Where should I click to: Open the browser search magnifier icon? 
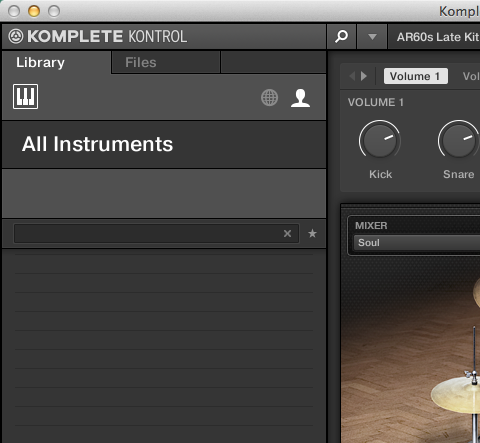click(342, 36)
